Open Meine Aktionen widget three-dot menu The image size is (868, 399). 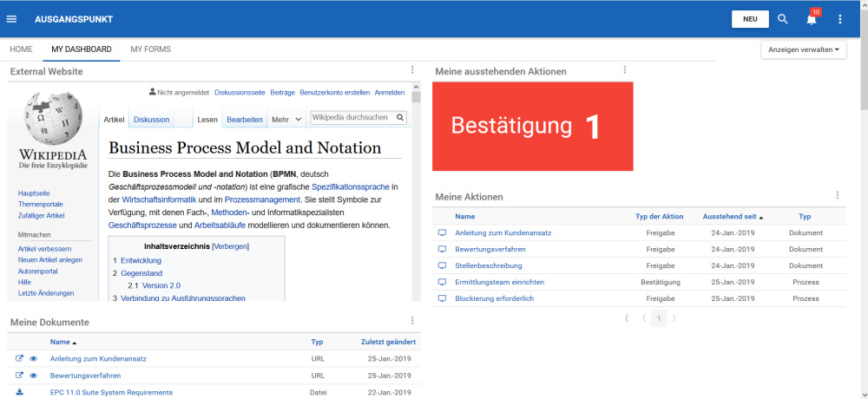click(838, 195)
